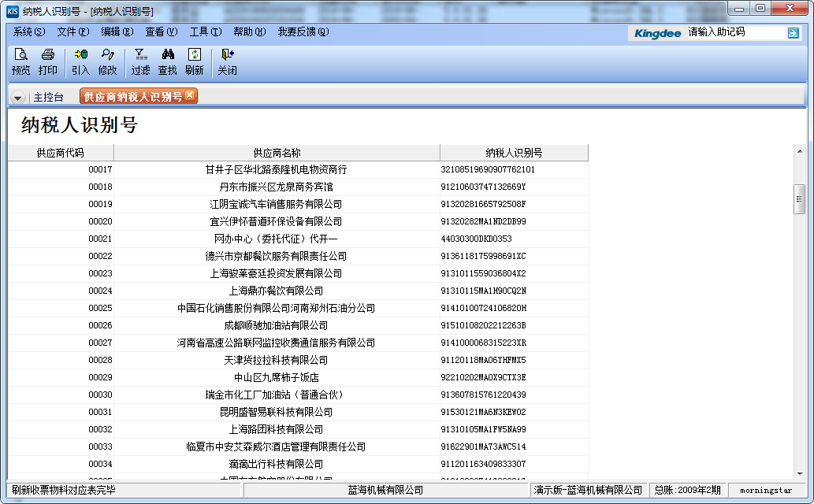The width and height of the screenshot is (814, 504).
Task: Click the 纳税人识别号 column header
Action: coord(514,153)
